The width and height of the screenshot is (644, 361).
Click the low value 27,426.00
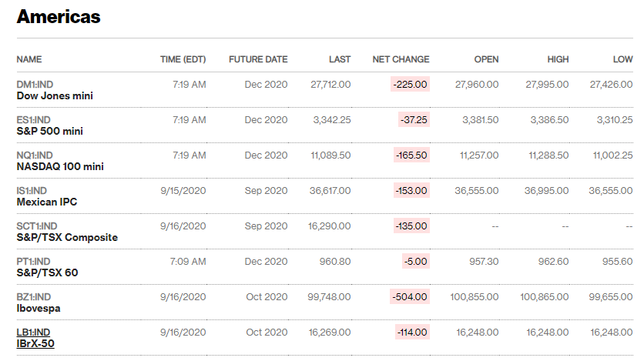point(612,85)
